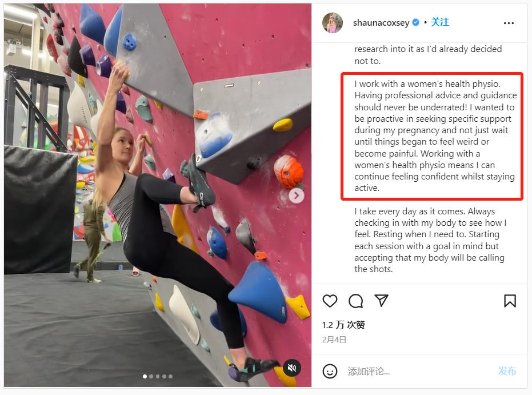Open shaunacoxsey username link
Viewport: 532px width, 395px height.
pos(381,23)
